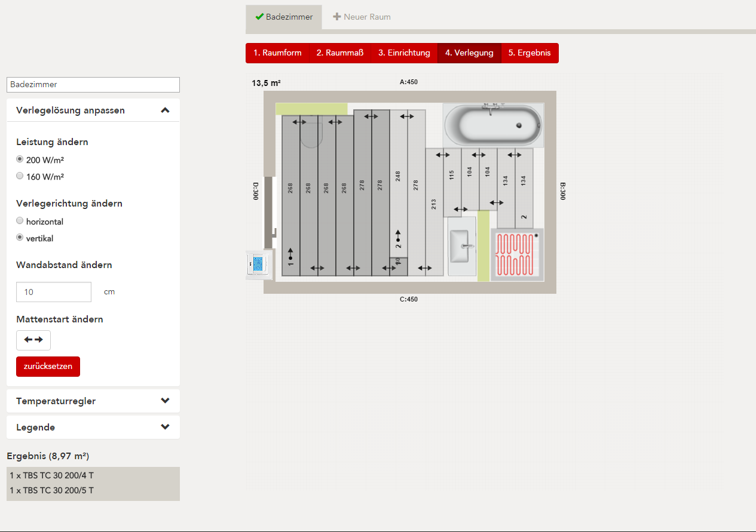Click the plus icon for Neuer Raum
Viewport: 756px width, 532px height.
[x=337, y=17]
